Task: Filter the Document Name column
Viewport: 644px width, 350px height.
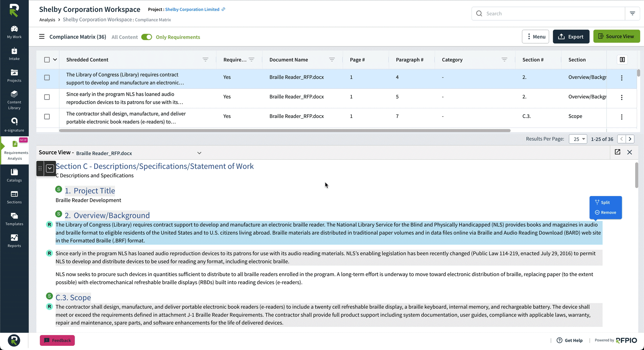Action: coord(332,60)
